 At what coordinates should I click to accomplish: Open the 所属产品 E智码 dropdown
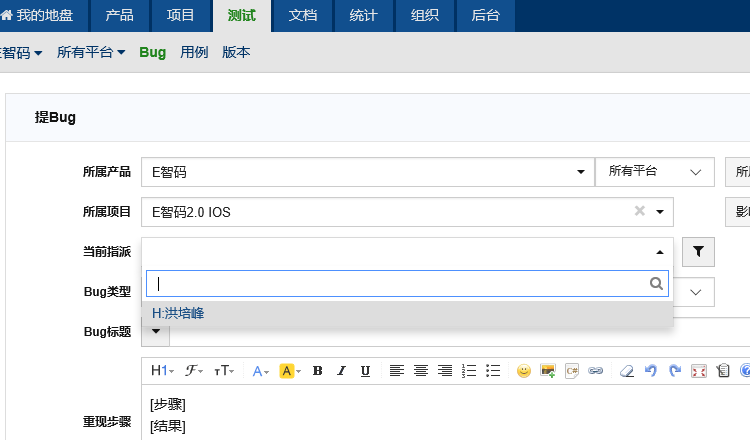(x=368, y=172)
